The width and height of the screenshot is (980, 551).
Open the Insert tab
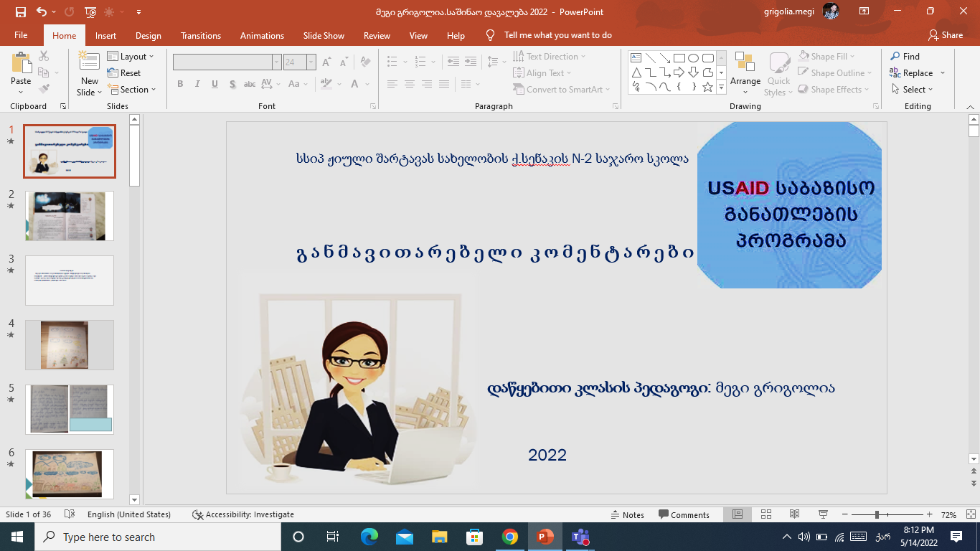coord(105,35)
